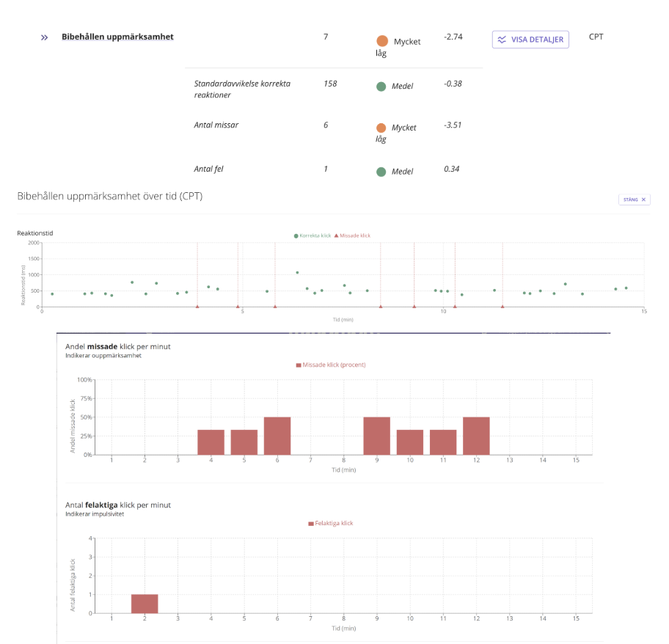
Task: Click orange status dot beside Antal missar
Action: [x=381, y=128]
